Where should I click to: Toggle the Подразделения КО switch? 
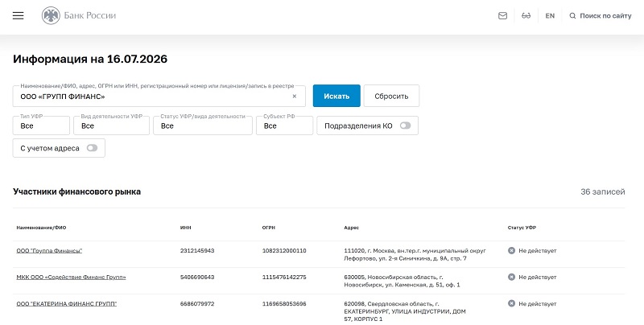pyautogui.click(x=405, y=125)
